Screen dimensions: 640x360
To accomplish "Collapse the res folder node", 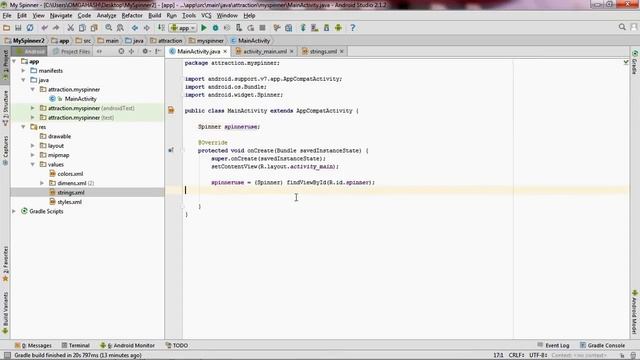I will (24, 127).
